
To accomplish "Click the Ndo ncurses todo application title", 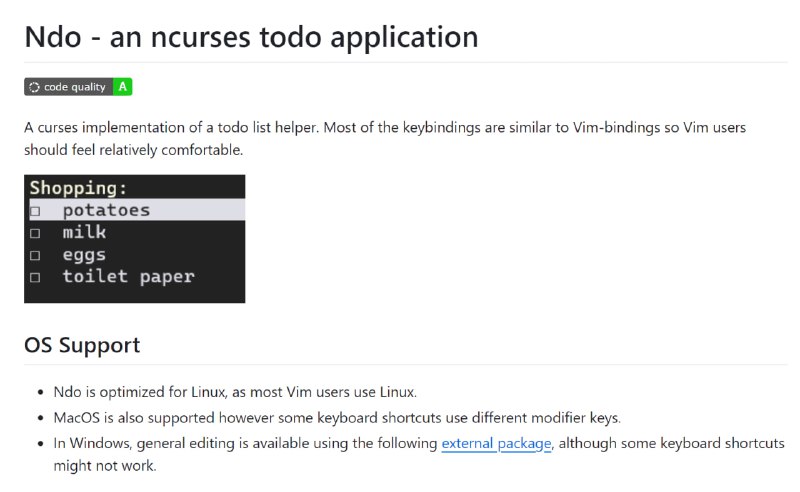I will coord(252,37).
